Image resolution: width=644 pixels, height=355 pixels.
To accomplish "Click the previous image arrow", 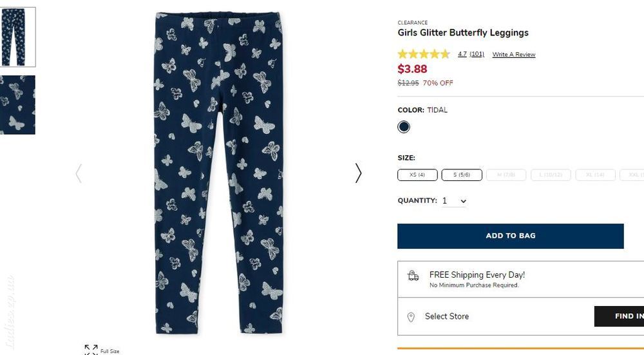I will coord(79,173).
